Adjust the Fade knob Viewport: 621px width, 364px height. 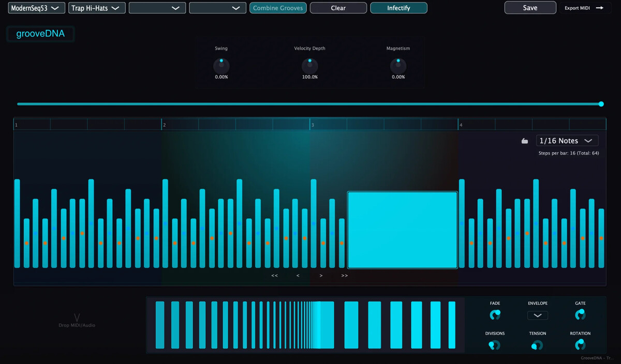[x=495, y=315]
